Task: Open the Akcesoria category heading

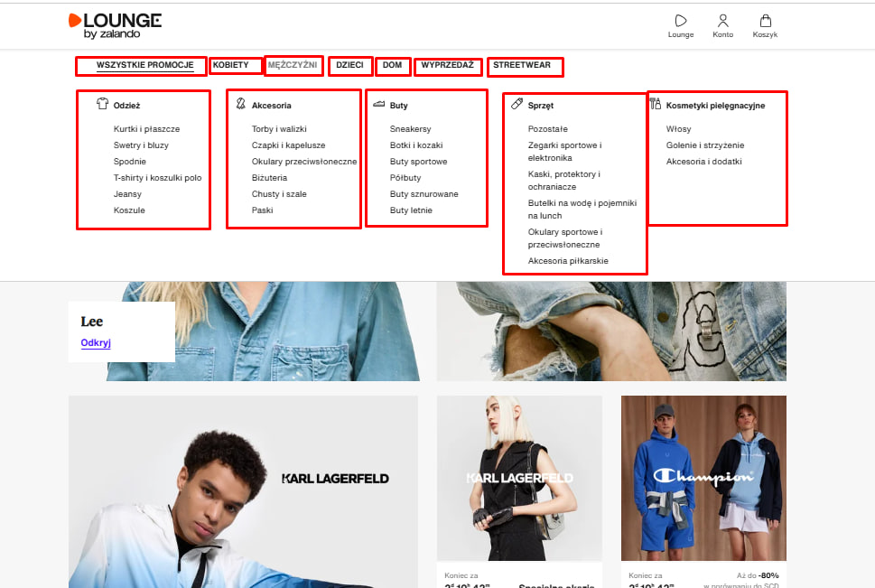Action: coord(271,106)
